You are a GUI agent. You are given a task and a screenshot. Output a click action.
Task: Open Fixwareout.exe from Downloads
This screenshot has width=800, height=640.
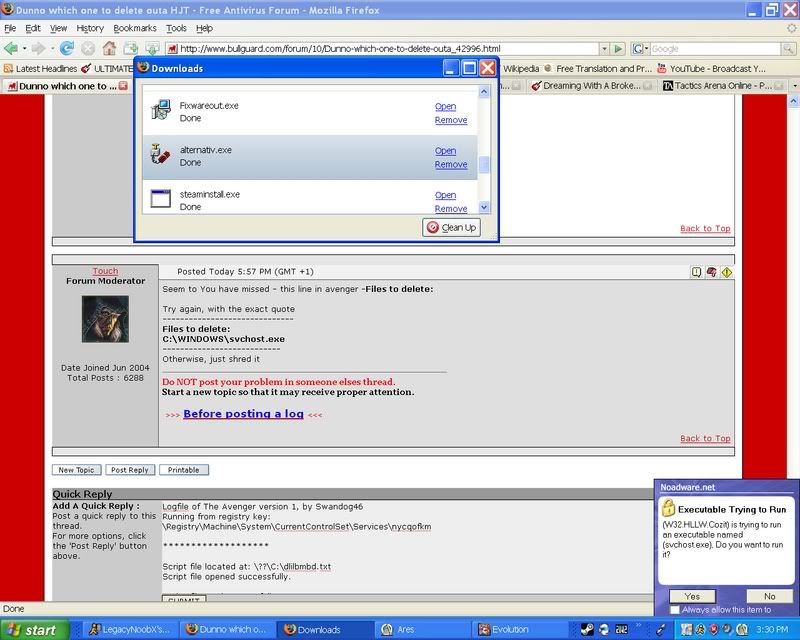click(445, 106)
